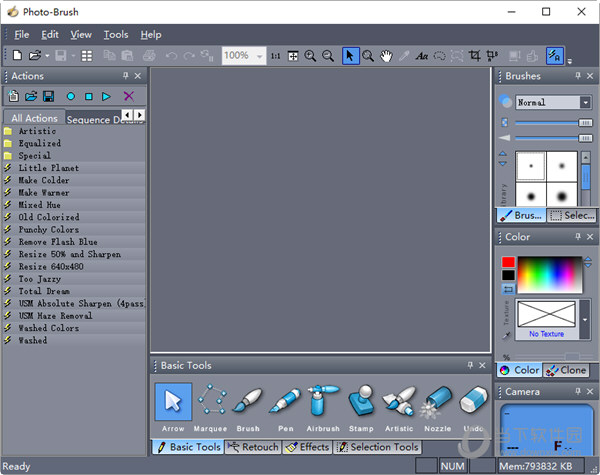Select the Make Warmer action
The height and width of the screenshot is (475, 600).
pyautogui.click(x=73, y=193)
